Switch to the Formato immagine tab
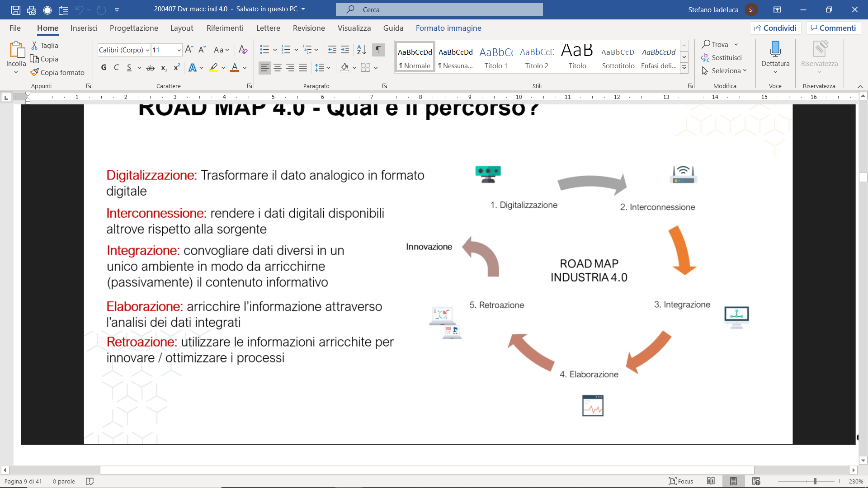The width and height of the screenshot is (868, 488). [x=448, y=28]
